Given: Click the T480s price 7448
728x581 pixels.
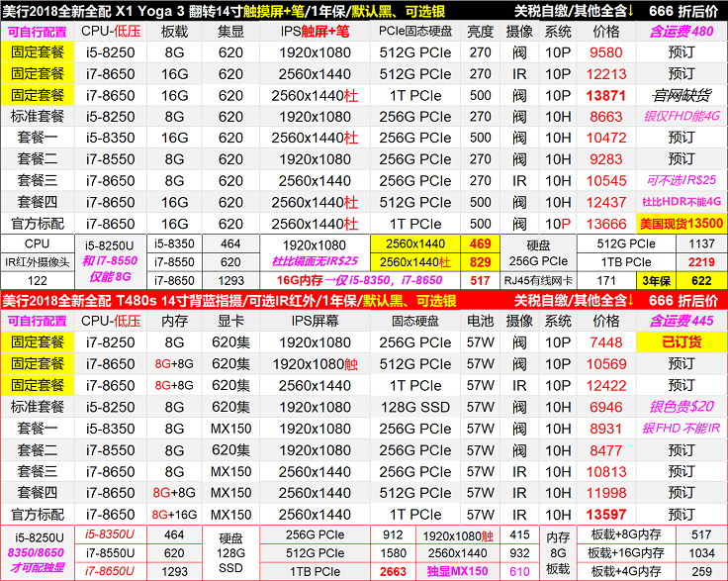Looking at the screenshot, I should 606,342.
